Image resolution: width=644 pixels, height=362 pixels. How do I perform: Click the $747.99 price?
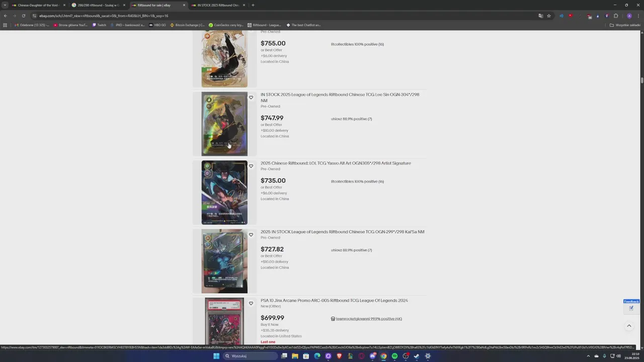[x=272, y=118]
